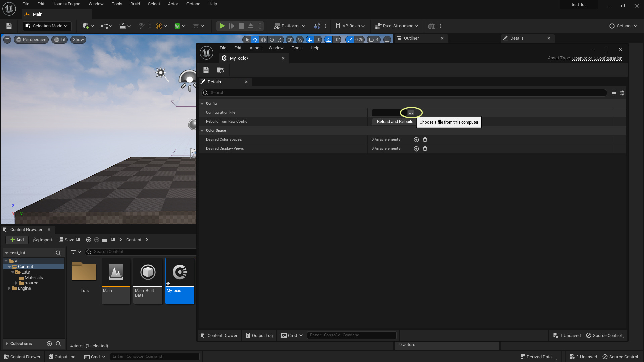
Task: Open the Pixel Streaming dropdown
Action: (396, 26)
